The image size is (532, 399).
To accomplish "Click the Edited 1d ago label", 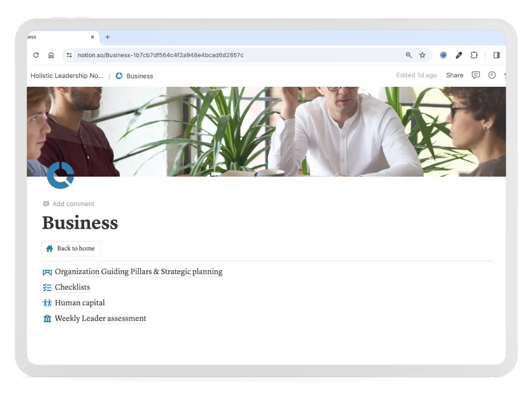I will tap(416, 75).
